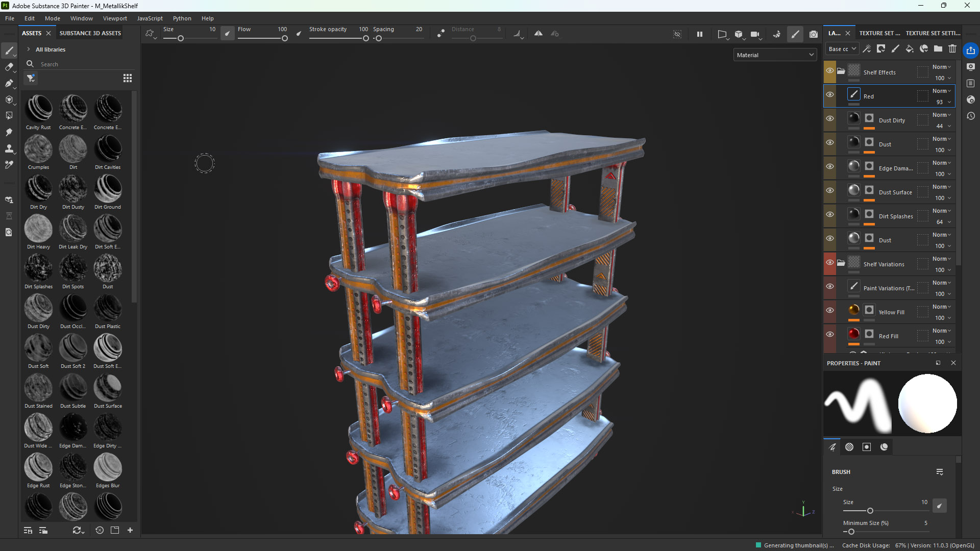Select the Eraser tool in the left toolbar
The image size is (980, 551).
point(9,67)
